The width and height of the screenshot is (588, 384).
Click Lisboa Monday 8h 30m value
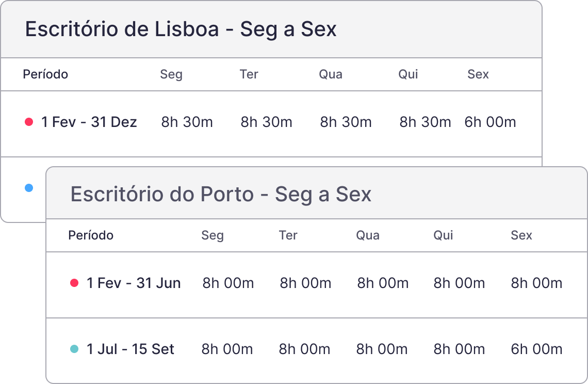[x=187, y=122]
